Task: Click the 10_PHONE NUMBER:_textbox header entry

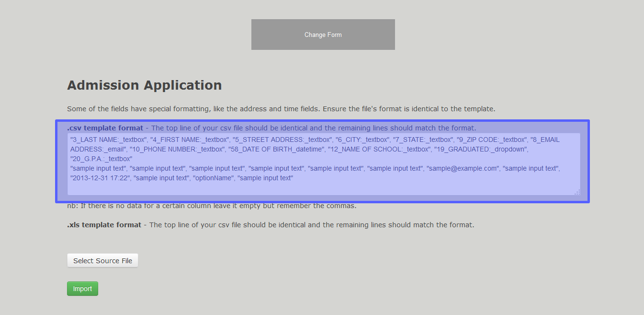Action: 177,149
